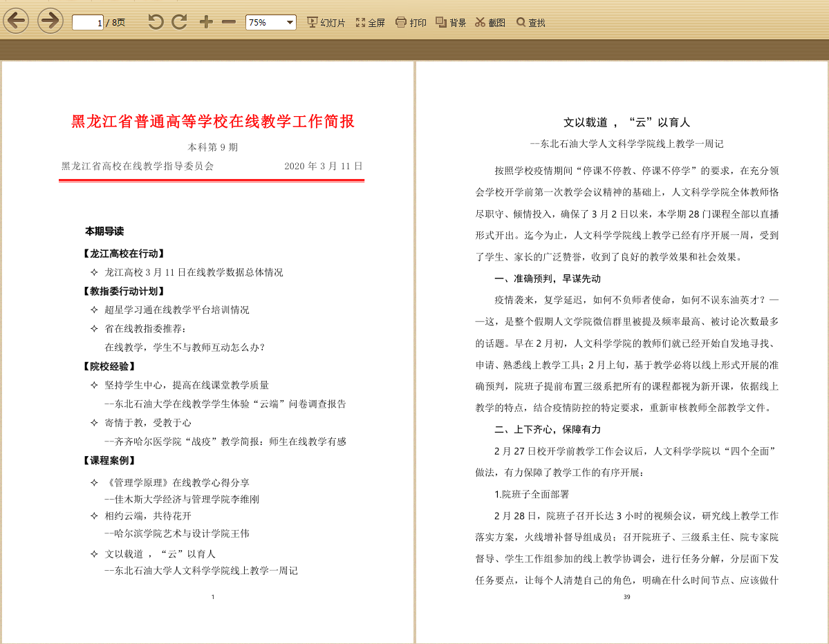829x644 pixels.
Task: Open search using the 查找 magnifier icon
Action: click(x=530, y=21)
